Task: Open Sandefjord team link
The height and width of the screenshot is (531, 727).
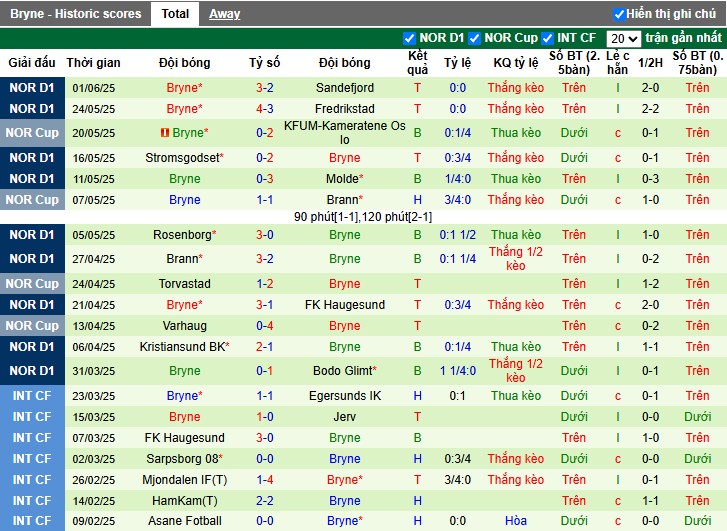Action: [344, 88]
